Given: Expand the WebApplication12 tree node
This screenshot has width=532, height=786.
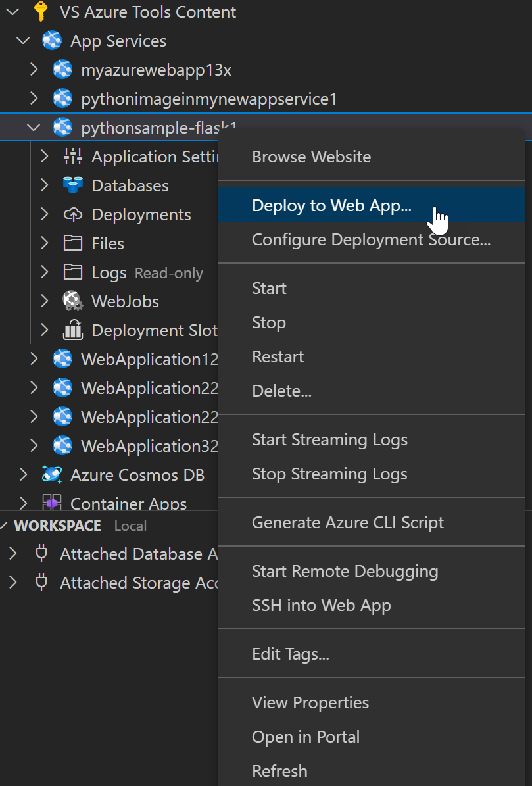Looking at the screenshot, I should pyautogui.click(x=33, y=358).
